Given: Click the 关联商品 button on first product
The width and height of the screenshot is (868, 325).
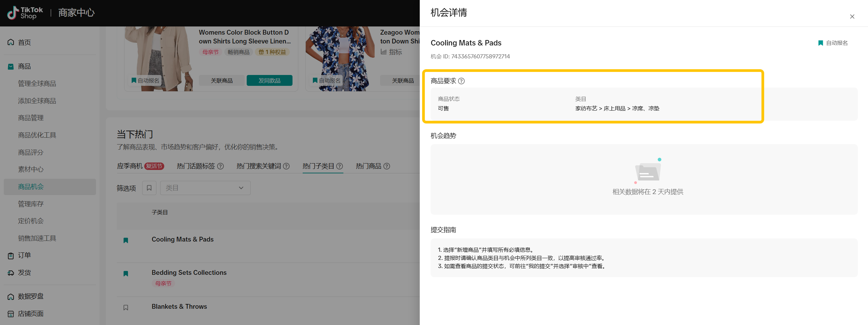Looking at the screenshot, I should pos(222,81).
